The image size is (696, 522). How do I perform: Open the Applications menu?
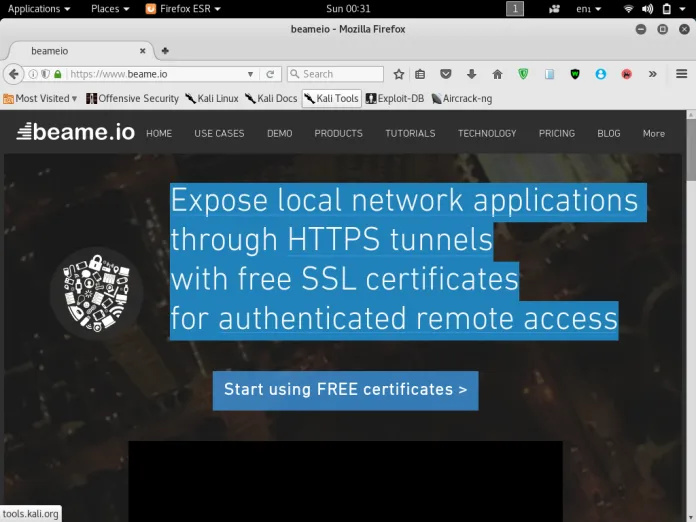(x=38, y=9)
